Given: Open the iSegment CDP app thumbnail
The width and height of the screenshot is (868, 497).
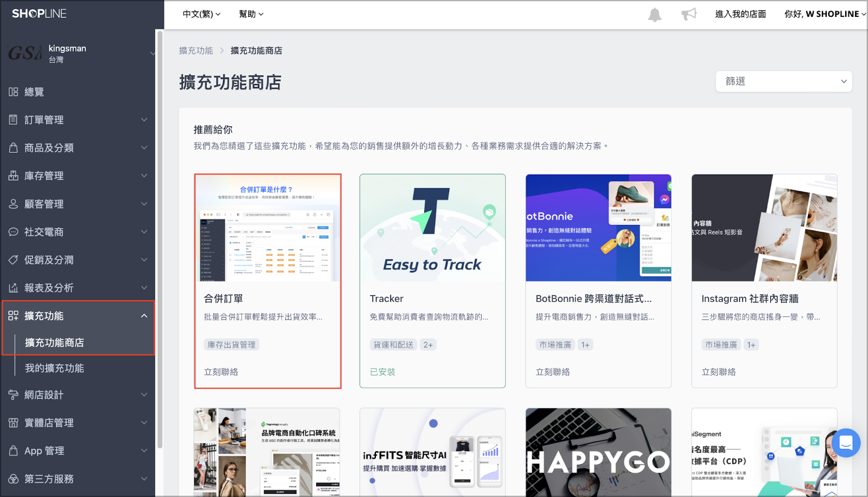Looking at the screenshot, I should (x=764, y=452).
